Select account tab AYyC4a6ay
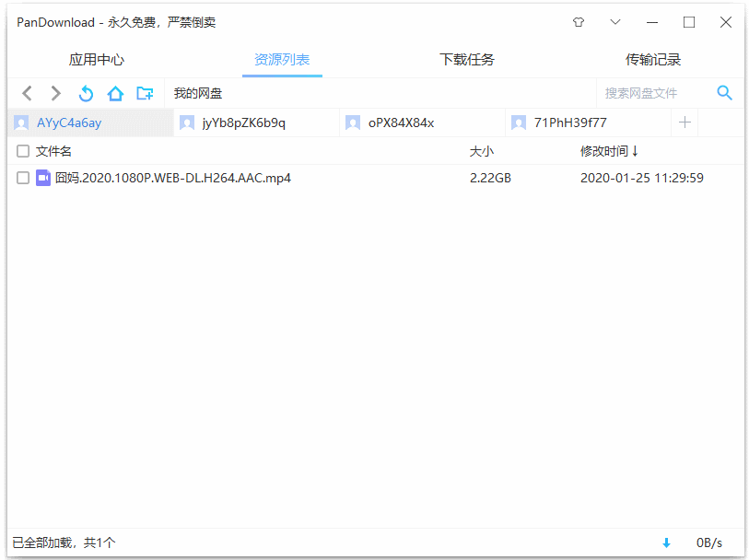This screenshot has width=749, height=560. [x=90, y=123]
